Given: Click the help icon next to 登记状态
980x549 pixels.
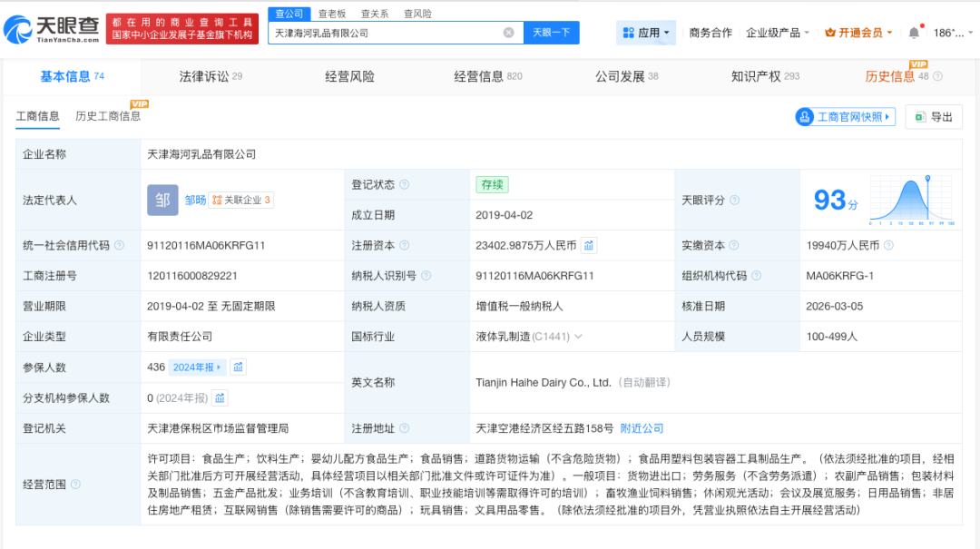Looking at the screenshot, I should 405,184.
